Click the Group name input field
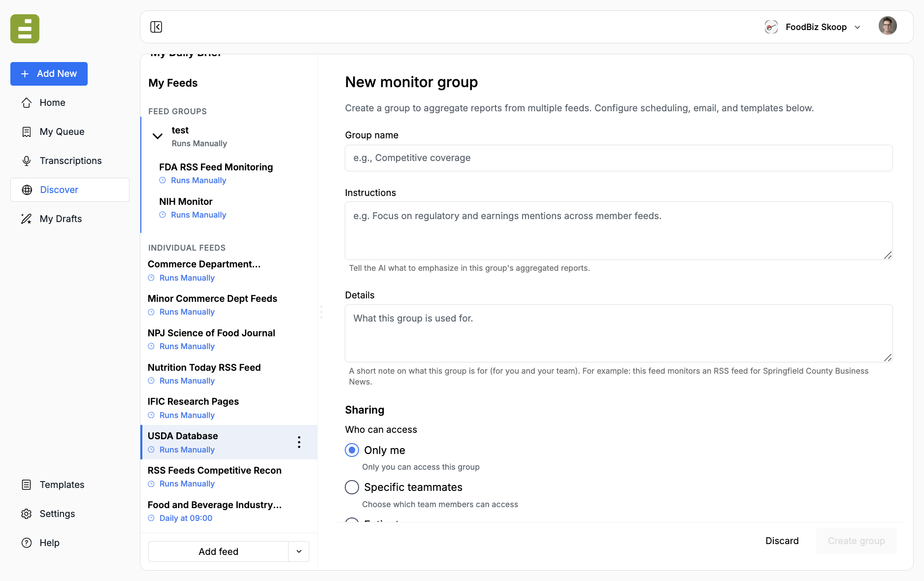 point(619,158)
